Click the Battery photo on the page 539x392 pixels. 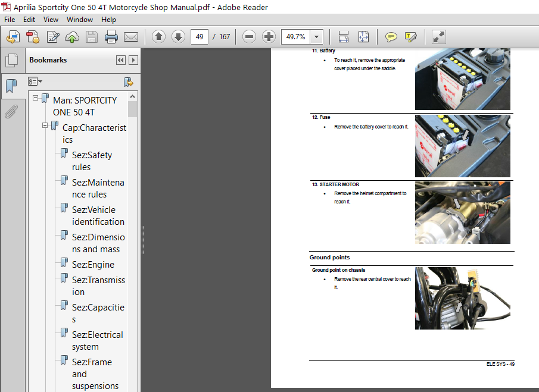(462, 79)
